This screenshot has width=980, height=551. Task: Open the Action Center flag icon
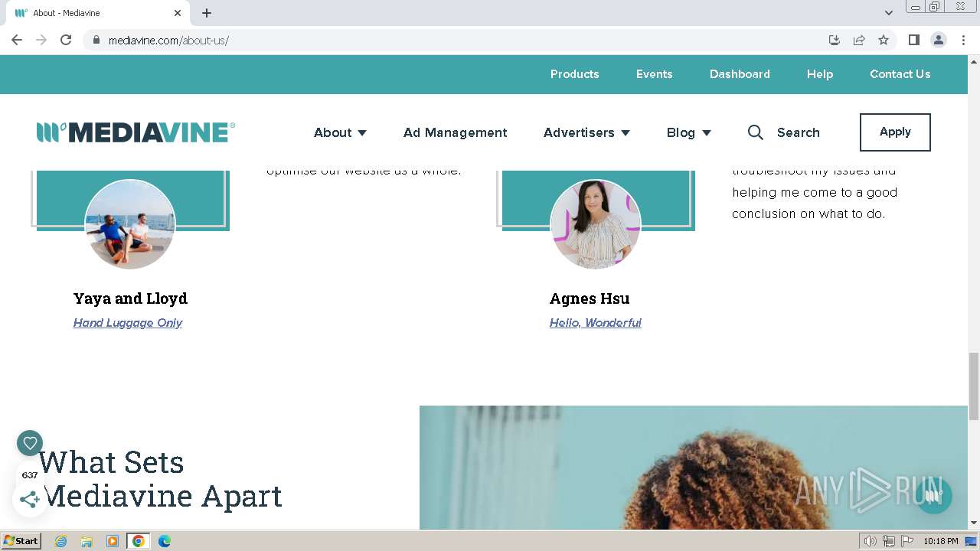pyautogui.click(x=906, y=541)
